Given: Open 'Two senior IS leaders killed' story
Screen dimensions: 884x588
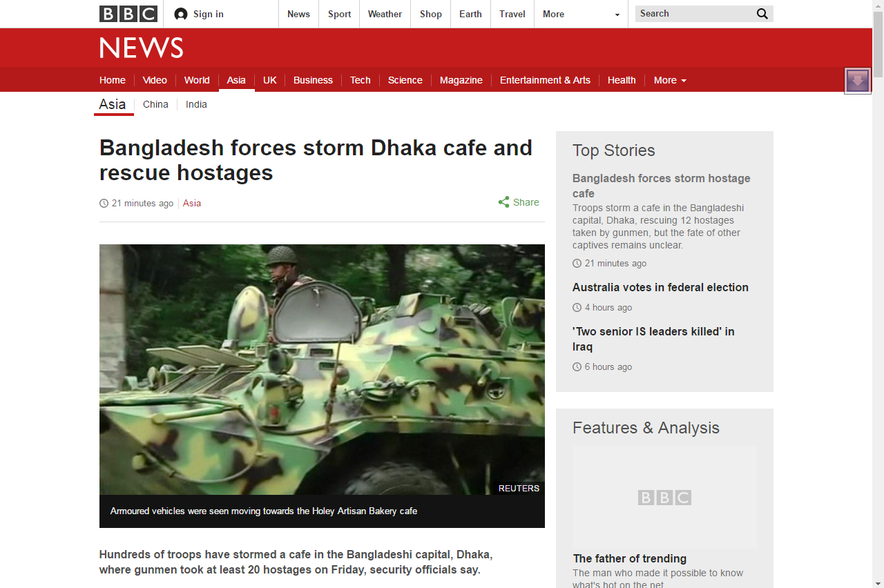Looking at the screenshot, I should tap(653, 339).
